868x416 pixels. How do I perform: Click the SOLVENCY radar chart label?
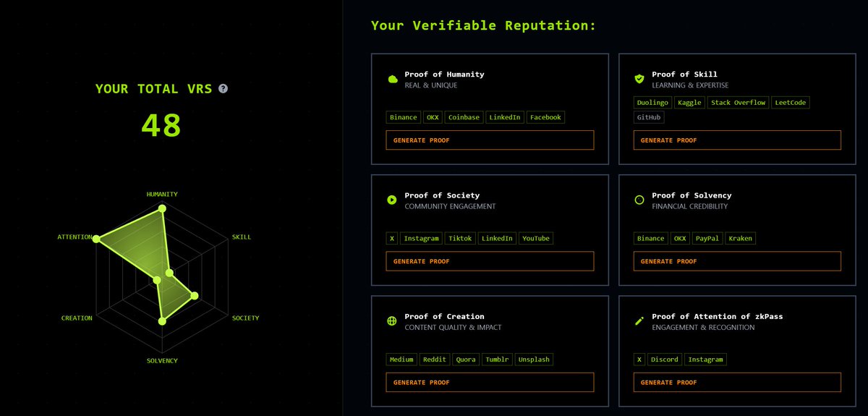(162, 360)
